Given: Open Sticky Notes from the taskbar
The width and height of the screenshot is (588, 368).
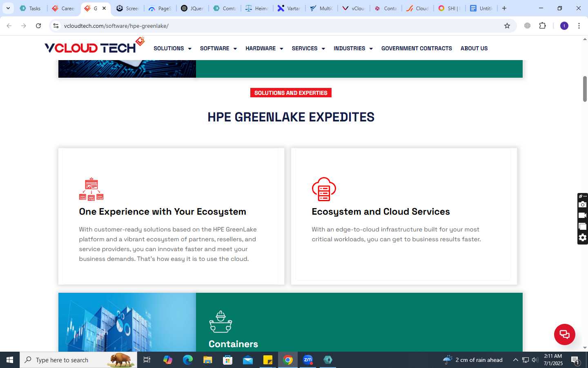Looking at the screenshot, I should [268, 360].
